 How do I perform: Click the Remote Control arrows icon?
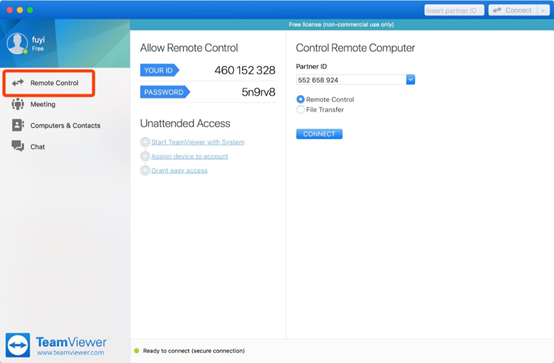(x=18, y=83)
